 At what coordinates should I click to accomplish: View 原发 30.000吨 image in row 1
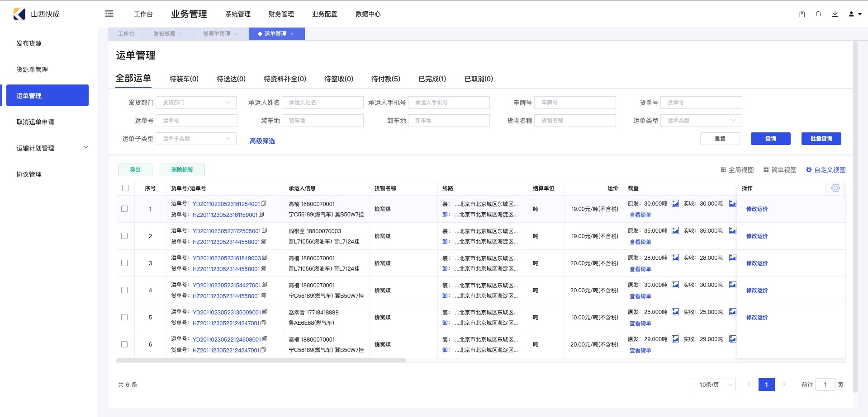click(x=675, y=203)
